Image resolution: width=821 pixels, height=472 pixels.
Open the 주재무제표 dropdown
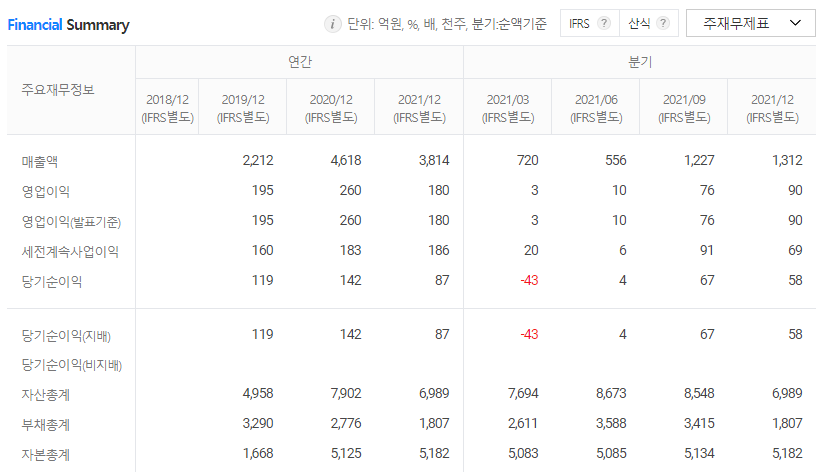click(750, 23)
